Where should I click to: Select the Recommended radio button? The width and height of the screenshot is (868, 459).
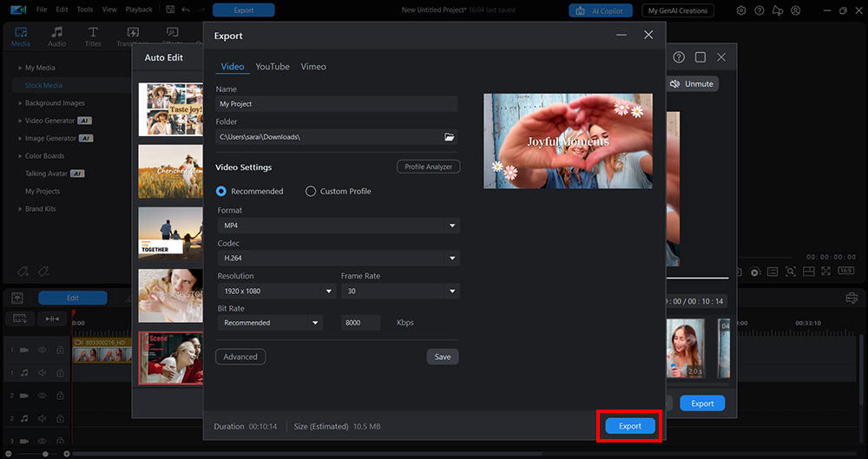point(221,191)
